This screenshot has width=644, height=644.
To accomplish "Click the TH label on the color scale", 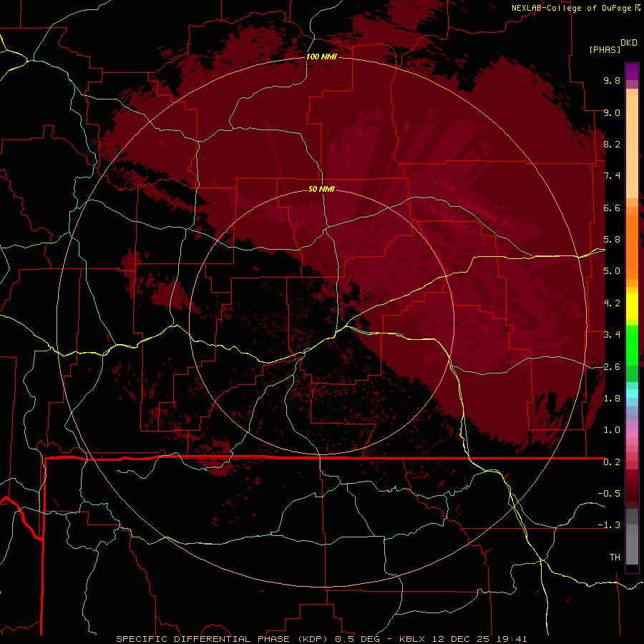I will tap(615, 557).
